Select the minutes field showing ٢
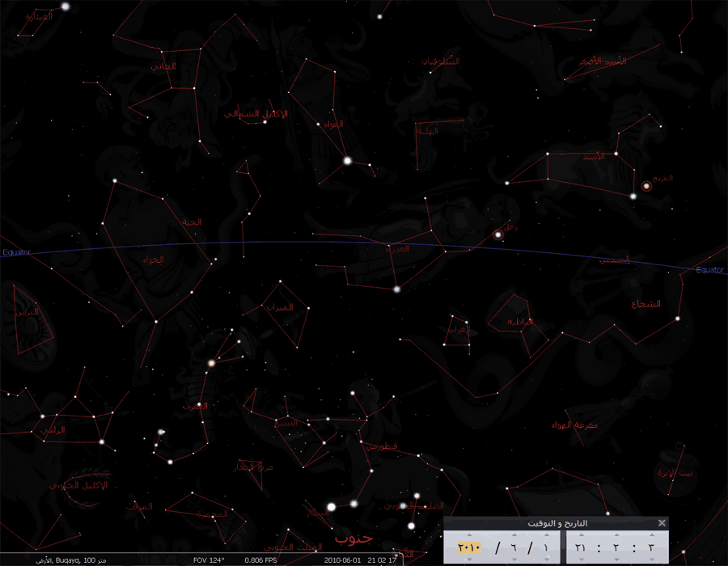Image resolution: width=728 pixels, height=566 pixels. pyautogui.click(x=616, y=547)
